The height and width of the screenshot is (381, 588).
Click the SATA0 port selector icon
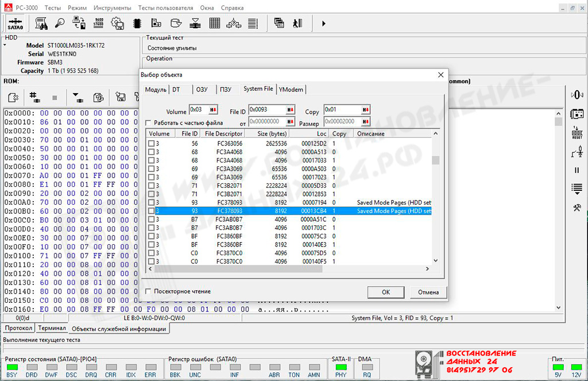click(16, 23)
